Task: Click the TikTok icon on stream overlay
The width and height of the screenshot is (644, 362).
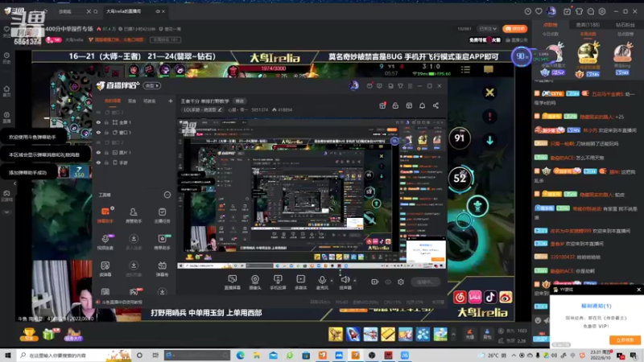Action: point(490,297)
